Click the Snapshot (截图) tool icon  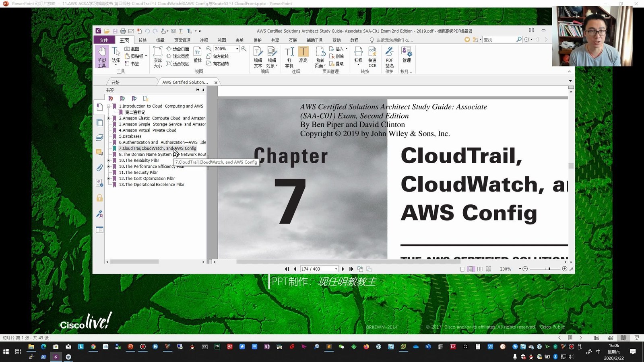[x=127, y=49]
